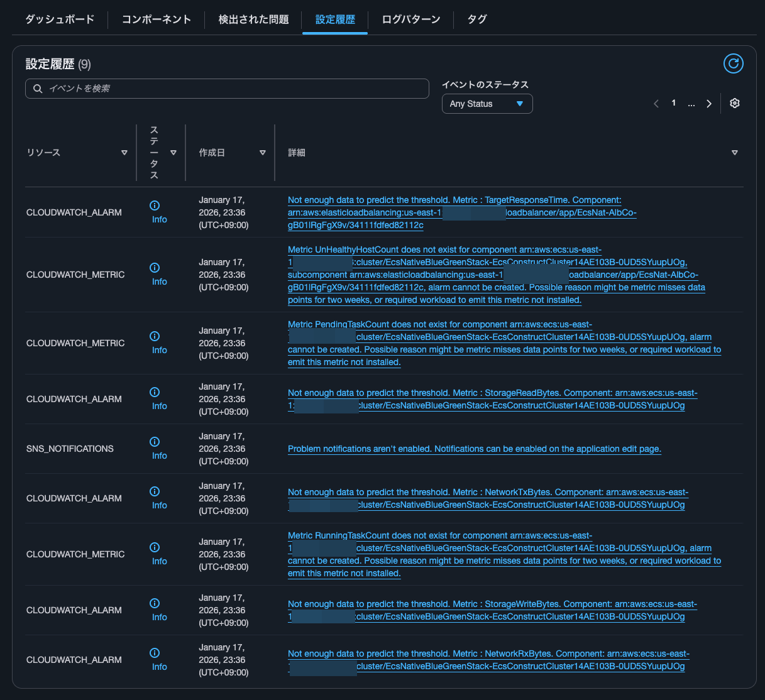This screenshot has width=765, height=700.
Task: Click the search magnifier icon
Action: point(38,89)
